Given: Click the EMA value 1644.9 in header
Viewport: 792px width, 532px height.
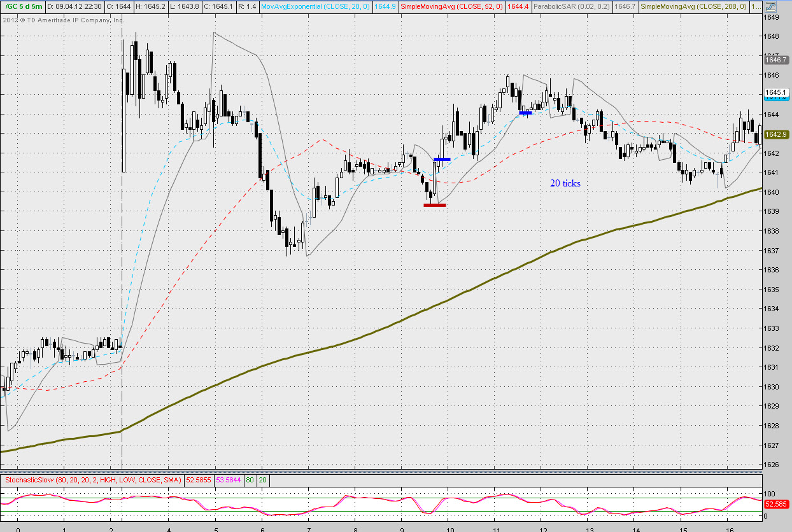Looking at the screenshot, I should 387,6.
